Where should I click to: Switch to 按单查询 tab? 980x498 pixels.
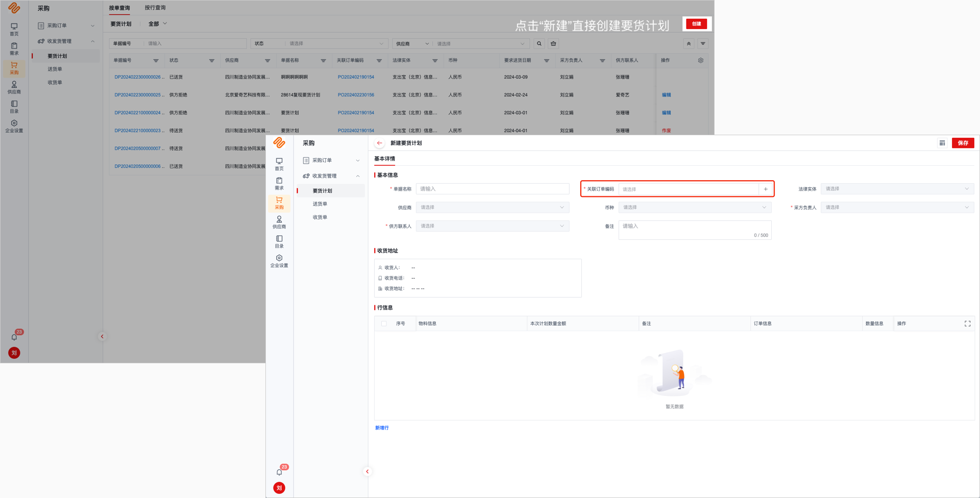pos(119,8)
